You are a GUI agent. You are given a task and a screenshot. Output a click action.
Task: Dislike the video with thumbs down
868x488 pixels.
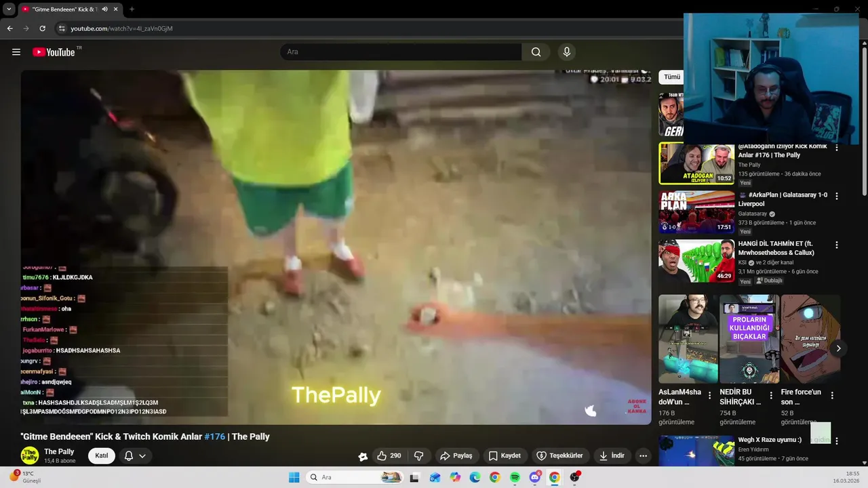click(418, 456)
